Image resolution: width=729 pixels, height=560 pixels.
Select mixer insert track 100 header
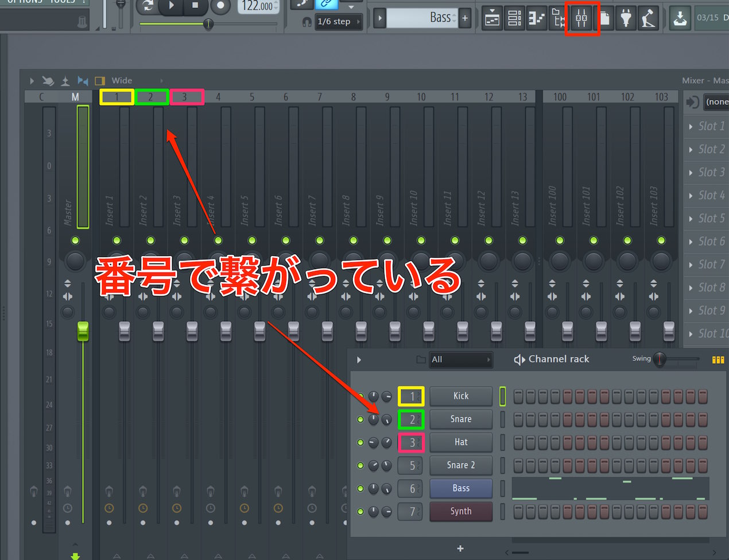tap(560, 97)
